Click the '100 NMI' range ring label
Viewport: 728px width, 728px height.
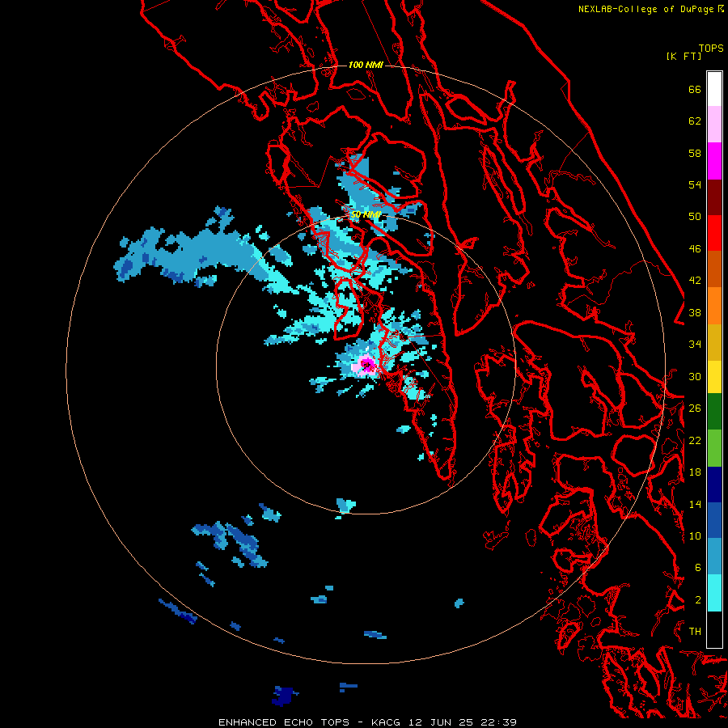pos(366,65)
